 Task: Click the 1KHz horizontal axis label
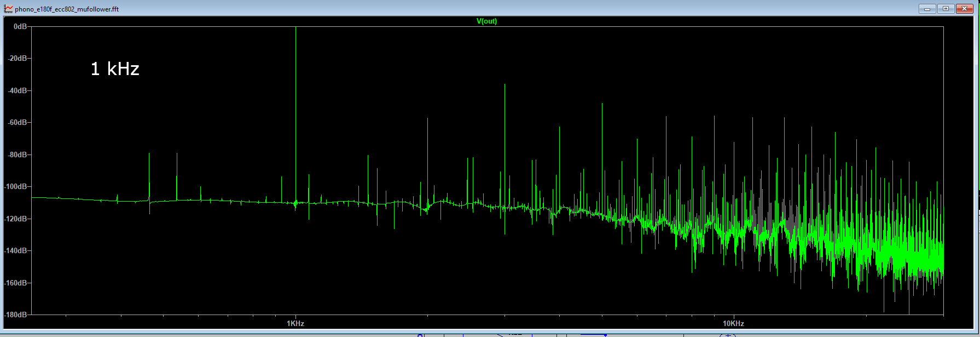click(x=295, y=323)
